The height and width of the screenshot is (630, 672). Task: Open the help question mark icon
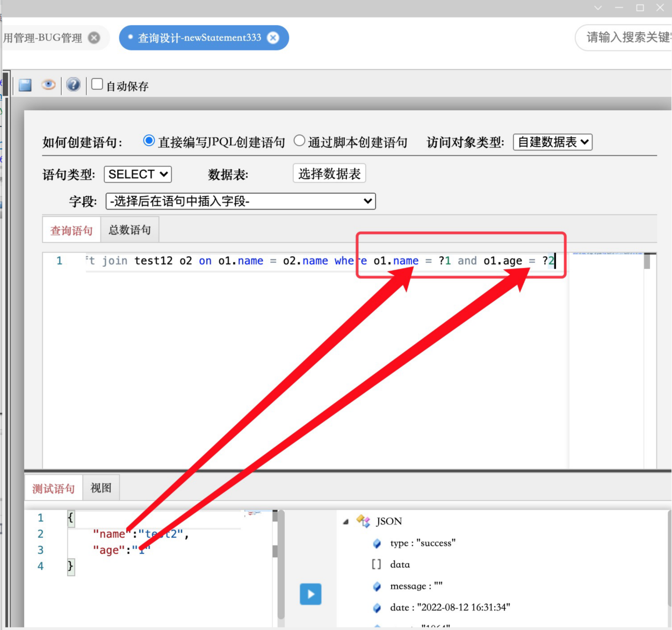(x=73, y=84)
